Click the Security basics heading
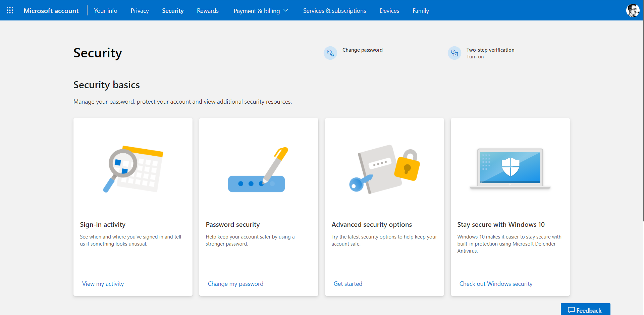Image resolution: width=644 pixels, height=315 pixels. click(107, 85)
